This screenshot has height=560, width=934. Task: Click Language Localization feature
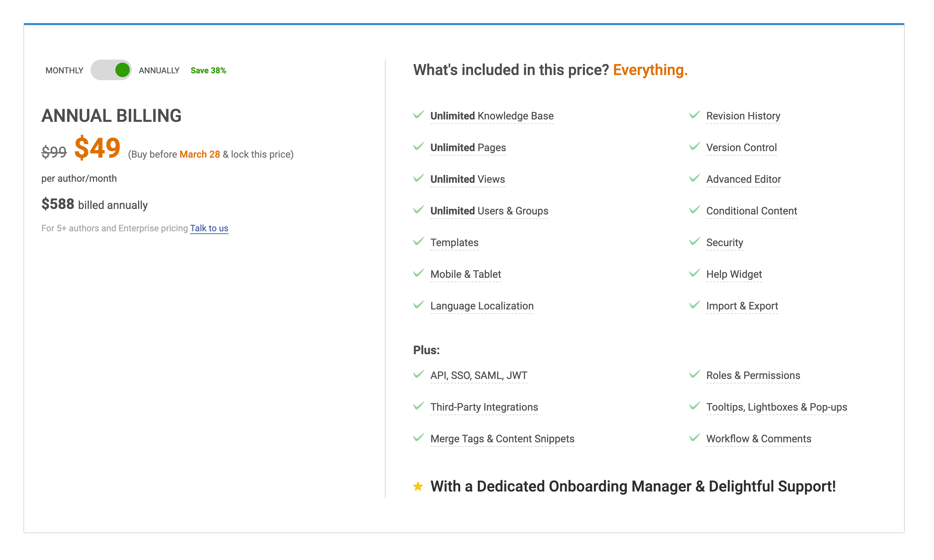[482, 306]
